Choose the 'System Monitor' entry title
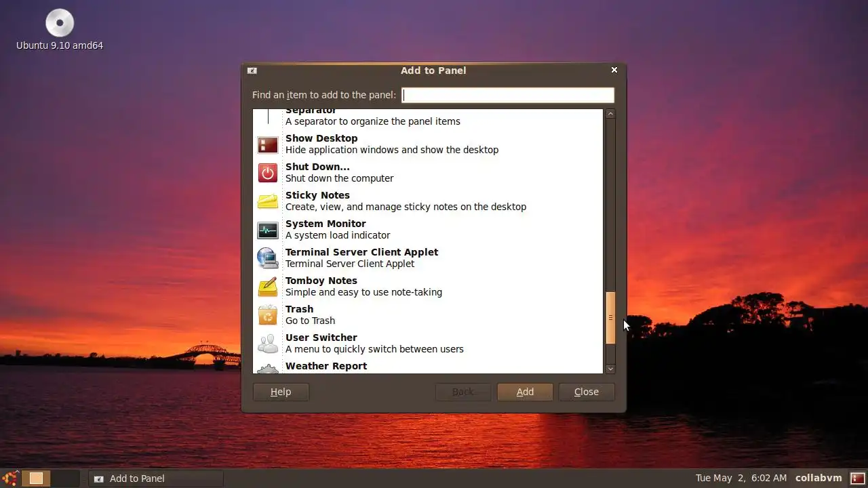The height and width of the screenshot is (488, 868). click(x=325, y=224)
